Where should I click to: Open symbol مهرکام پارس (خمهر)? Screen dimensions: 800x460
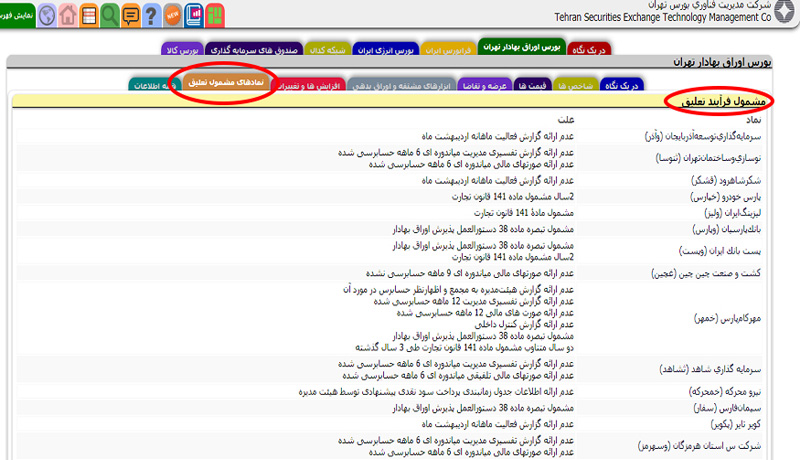point(728,318)
